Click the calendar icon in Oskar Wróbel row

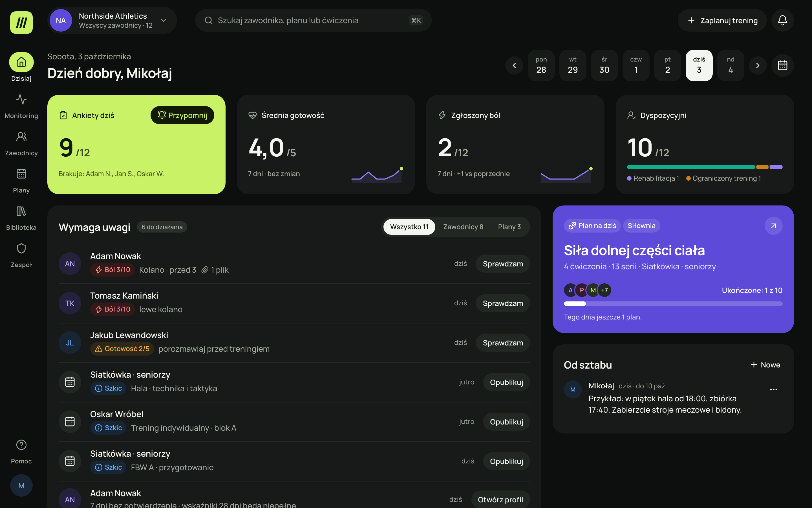[70, 422]
